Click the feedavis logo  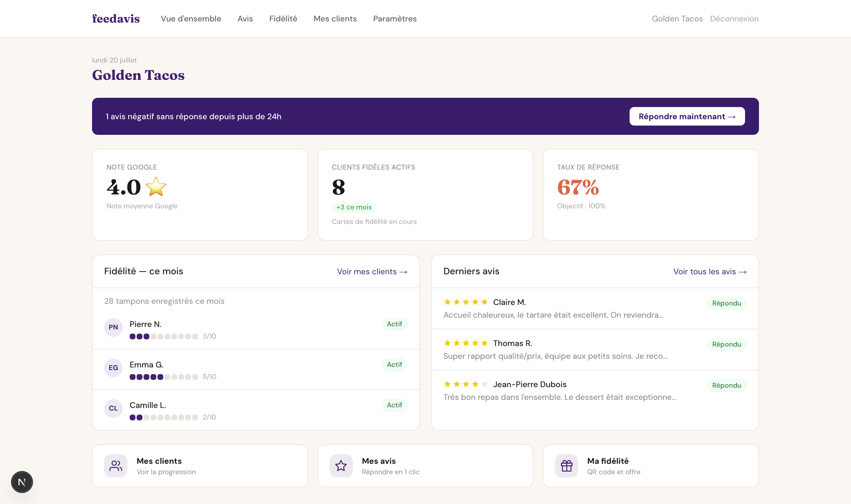click(x=116, y=19)
